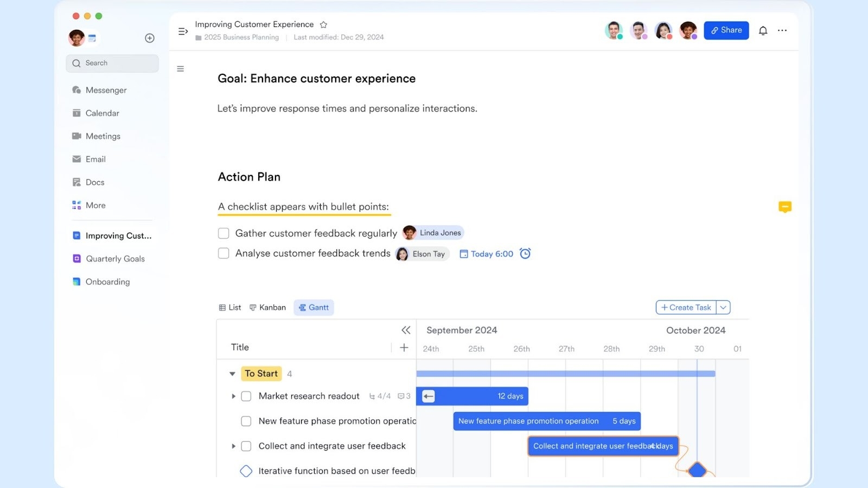
Task: Open Docs from the sidebar
Action: tap(88, 182)
